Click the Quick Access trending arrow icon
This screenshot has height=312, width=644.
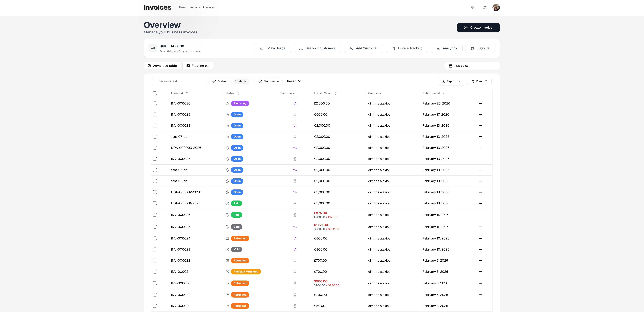point(153,48)
